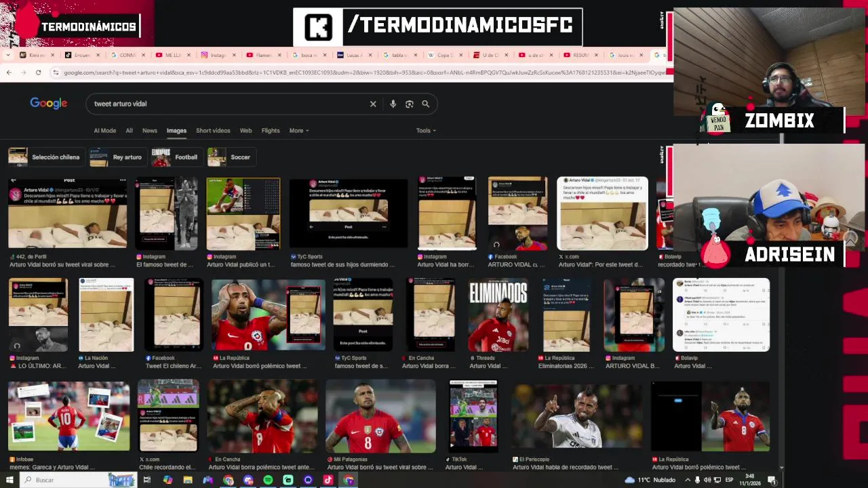This screenshot has width=868, height=488.
Task: Open the Mil Patagonias Vidal number 8 thumbnail
Action: pos(380,417)
